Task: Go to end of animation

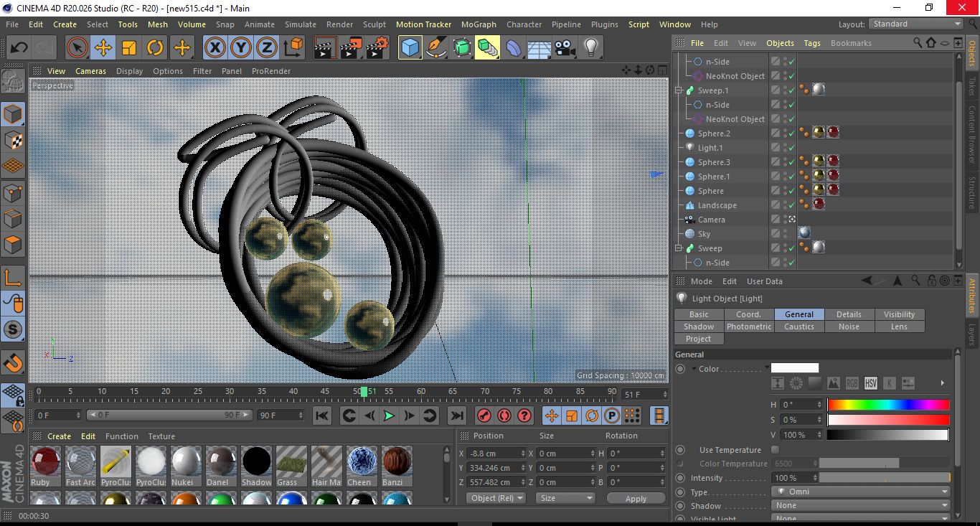Action: point(456,415)
